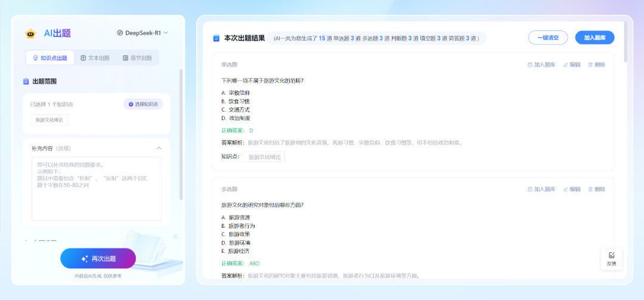Click 加入题库 icon on the 单选题 card
The image size is (644, 300).
(530, 64)
